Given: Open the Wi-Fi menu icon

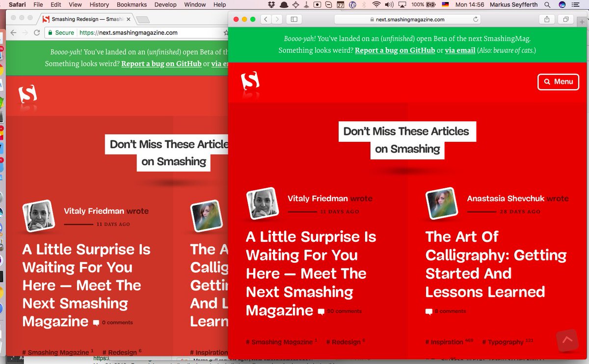Looking at the screenshot, I should click(x=376, y=4).
